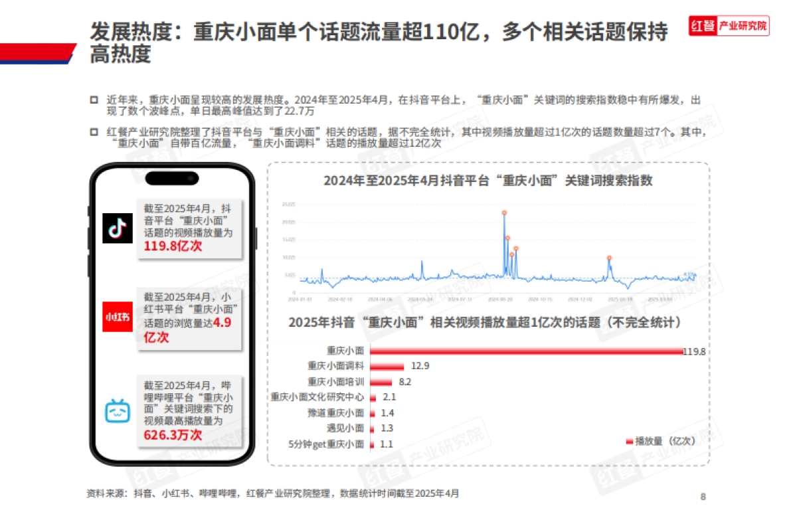The image size is (797, 532).
Task: Click the red accent bar beside the slide title
Action: click(x=37, y=50)
